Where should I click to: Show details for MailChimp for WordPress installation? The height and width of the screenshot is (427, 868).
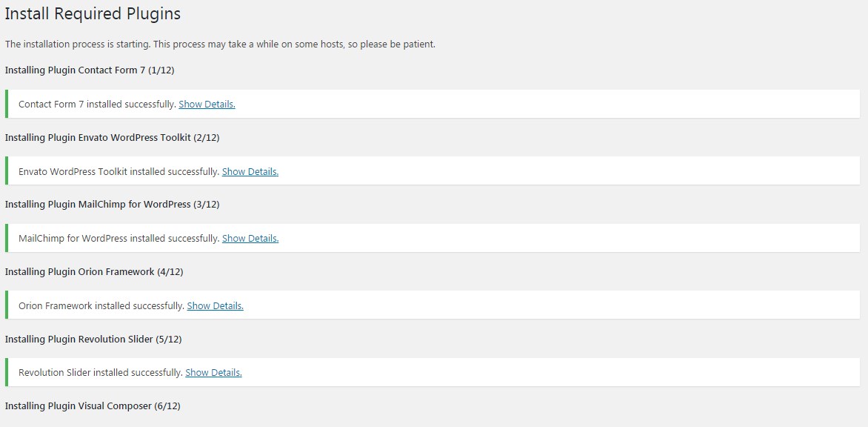tap(250, 239)
